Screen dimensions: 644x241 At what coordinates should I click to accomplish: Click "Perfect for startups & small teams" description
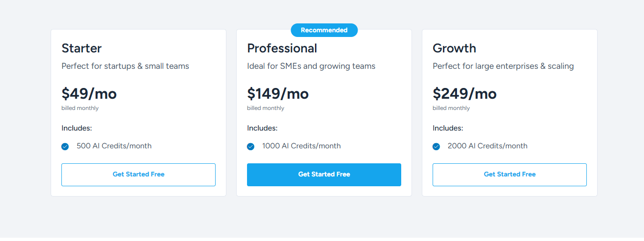tap(125, 66)
